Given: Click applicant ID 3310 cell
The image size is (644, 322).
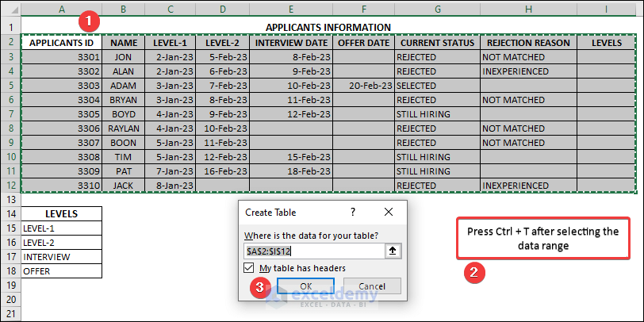Looking at the screenshot, I should (x=62, y=186).
